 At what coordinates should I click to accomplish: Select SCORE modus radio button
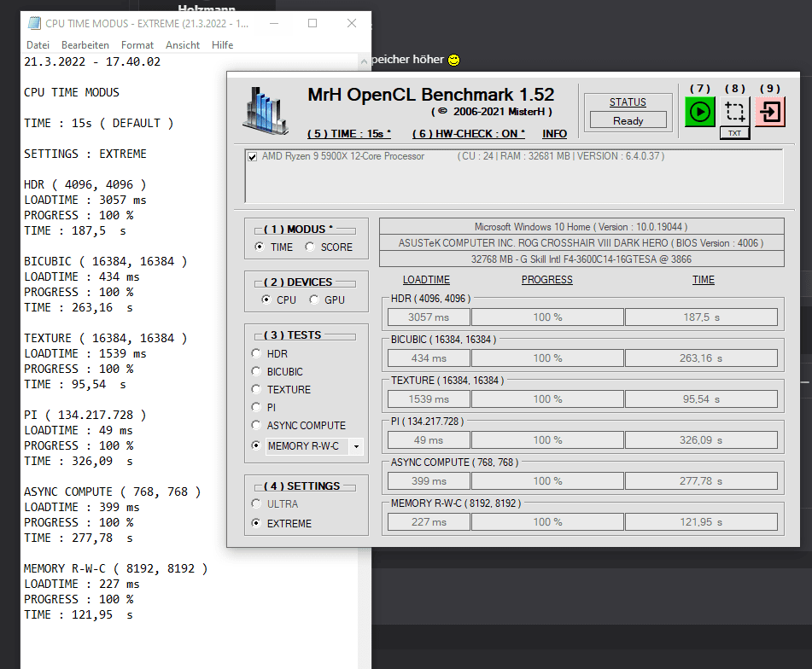(x=310, y=247)
